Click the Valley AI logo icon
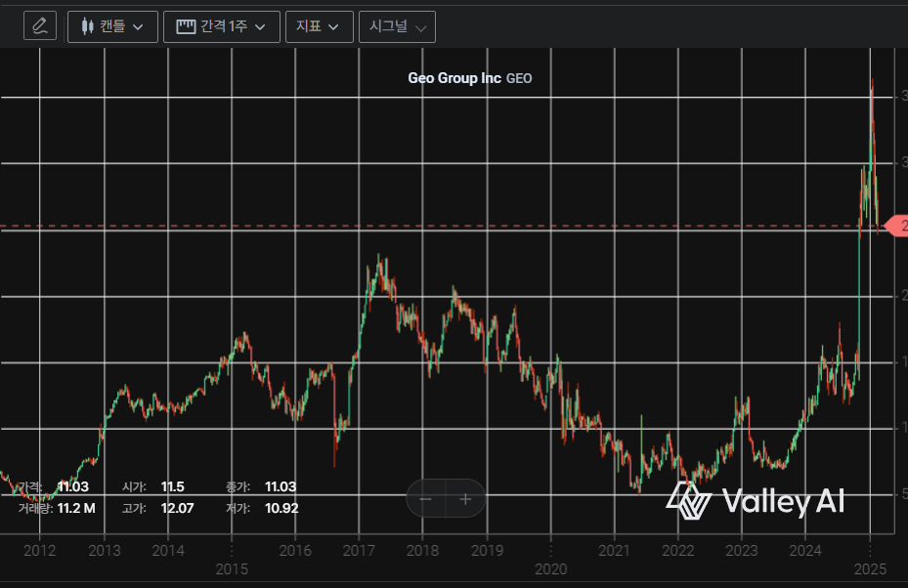Image resolution: width=908 pixels, height=588 pixels. coord(689,501)
